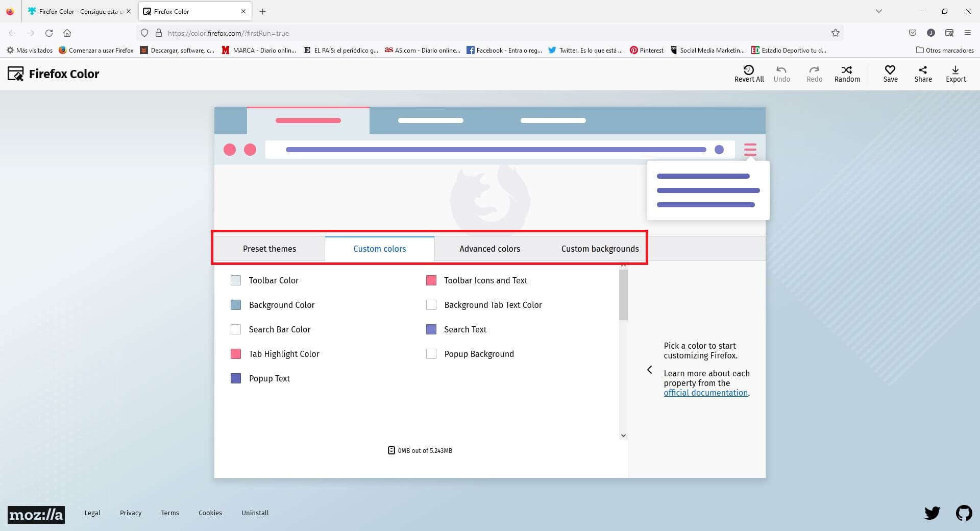Open the Advanced colors tab
The height and width of the screenshot is (531, 980).
pyautogui.click(x=489, y=249)
